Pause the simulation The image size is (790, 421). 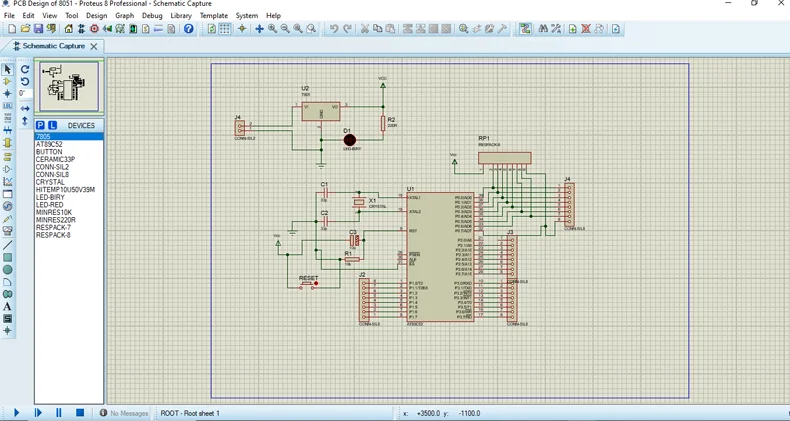point(58,413)
